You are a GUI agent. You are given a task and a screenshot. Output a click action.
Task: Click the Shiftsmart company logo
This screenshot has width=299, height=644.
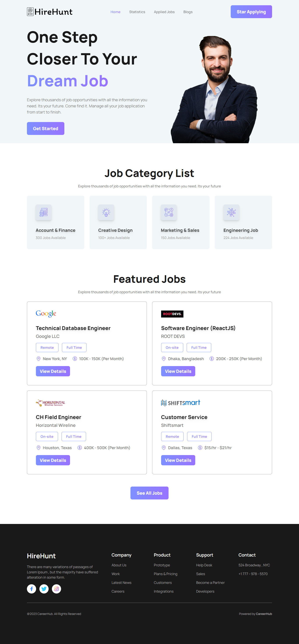tap(180, 403)
